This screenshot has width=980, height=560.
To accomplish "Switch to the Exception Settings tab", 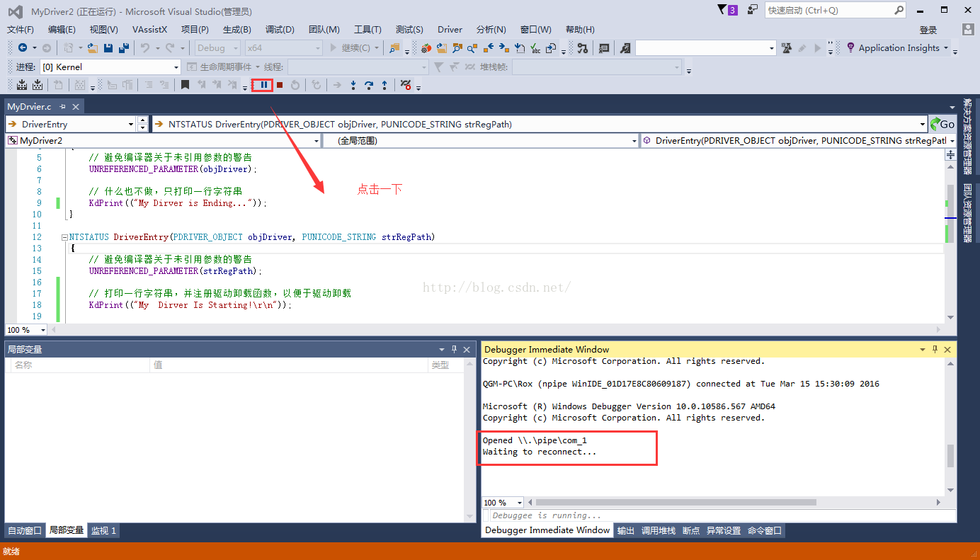I will tap(723, 530).
